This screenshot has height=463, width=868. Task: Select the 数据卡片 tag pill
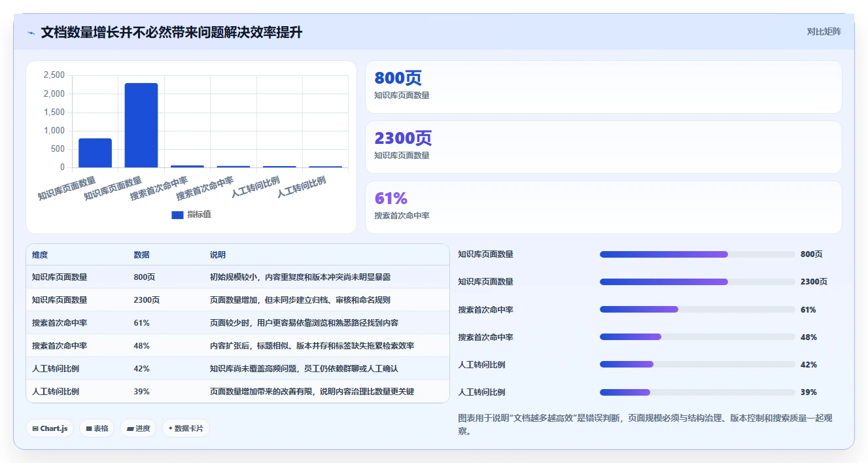point(186,428)
